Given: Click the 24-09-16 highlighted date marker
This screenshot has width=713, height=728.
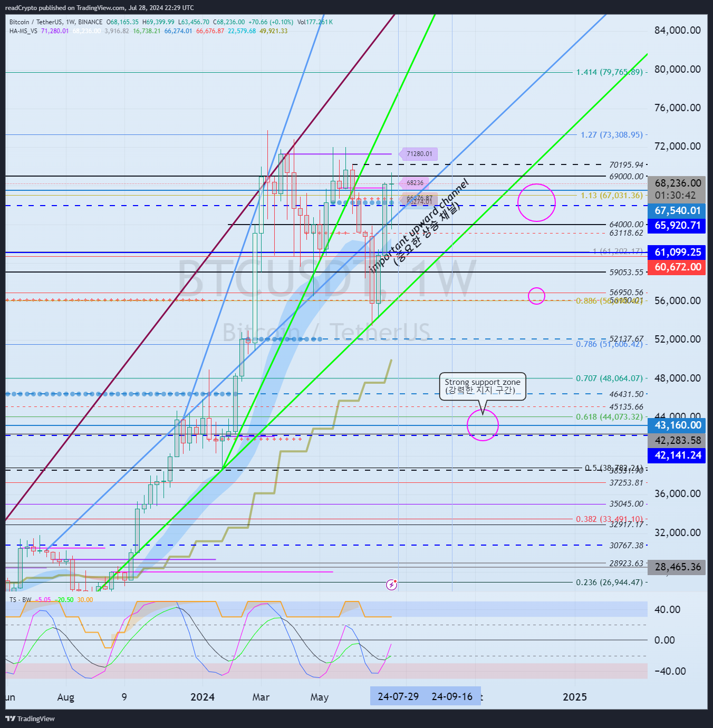Looking at the screenshot, I should 452,696.
